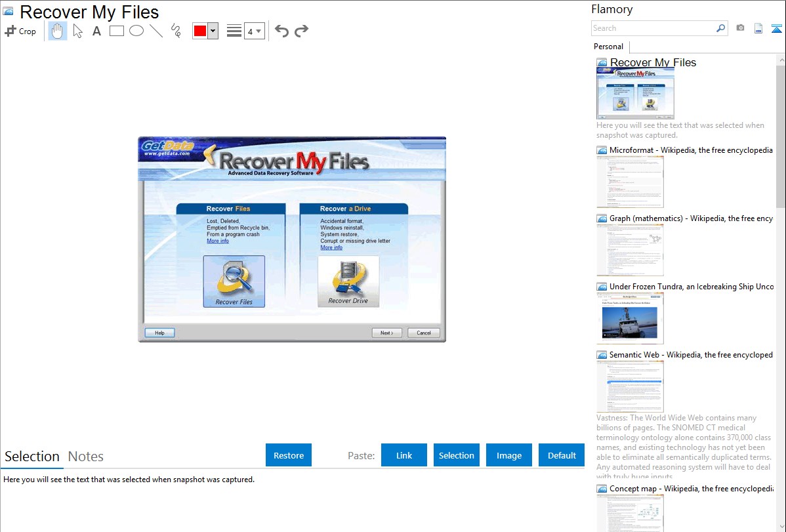Viewport: 786px width, 532px height.
Task: Click the snapshot list scrollbar up arrow
Action: coord(781,60)
